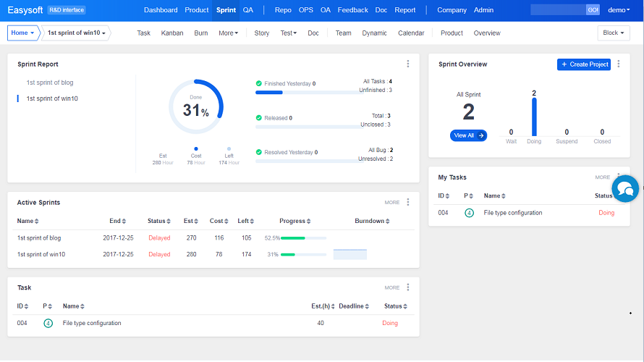Switch to the Kanban tab
644x362 pixels.
tap(172, 33)
